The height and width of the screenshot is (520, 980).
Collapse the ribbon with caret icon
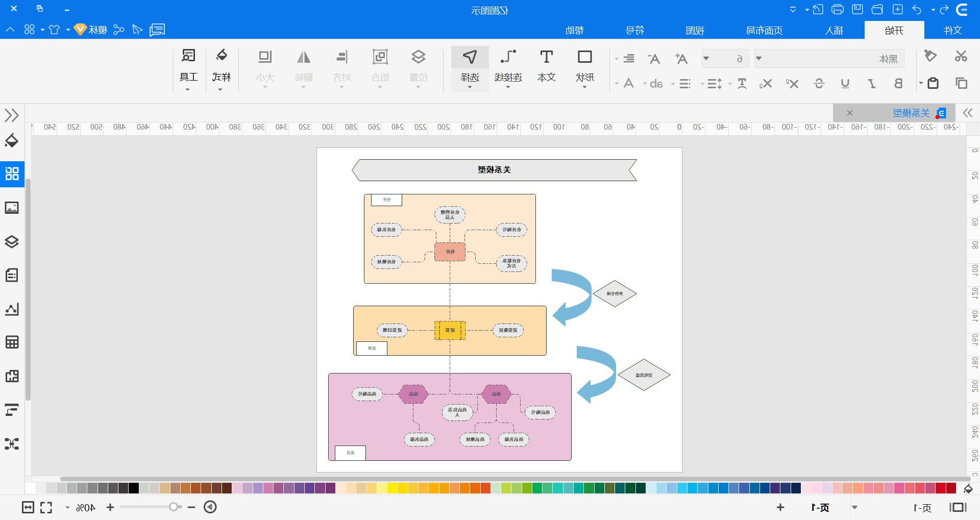tap(10, 30)
